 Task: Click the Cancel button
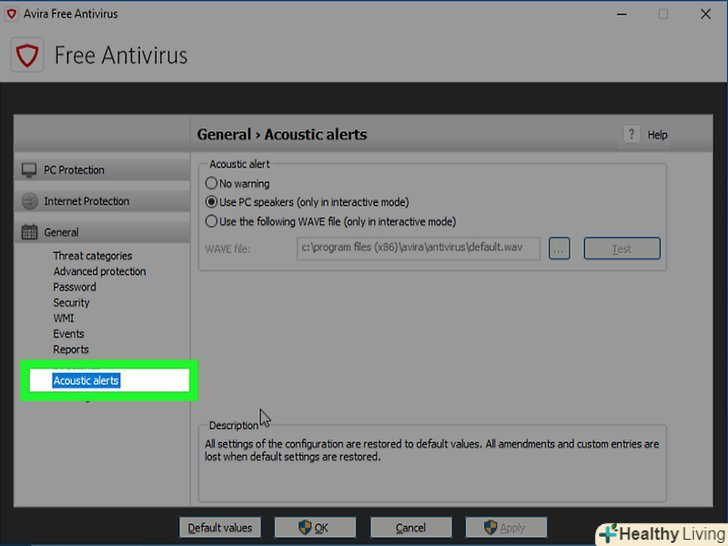410,528
